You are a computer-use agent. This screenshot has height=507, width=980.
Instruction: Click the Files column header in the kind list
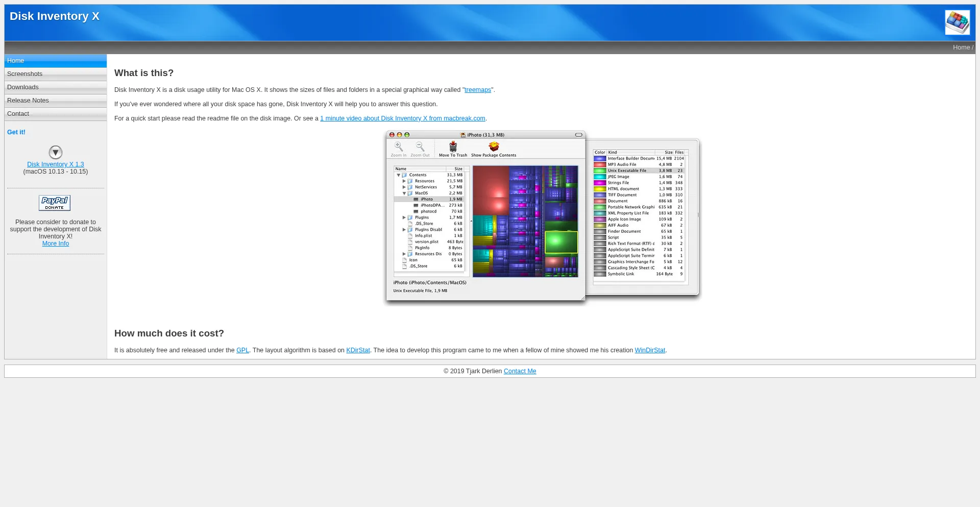(x=680, y=152)
